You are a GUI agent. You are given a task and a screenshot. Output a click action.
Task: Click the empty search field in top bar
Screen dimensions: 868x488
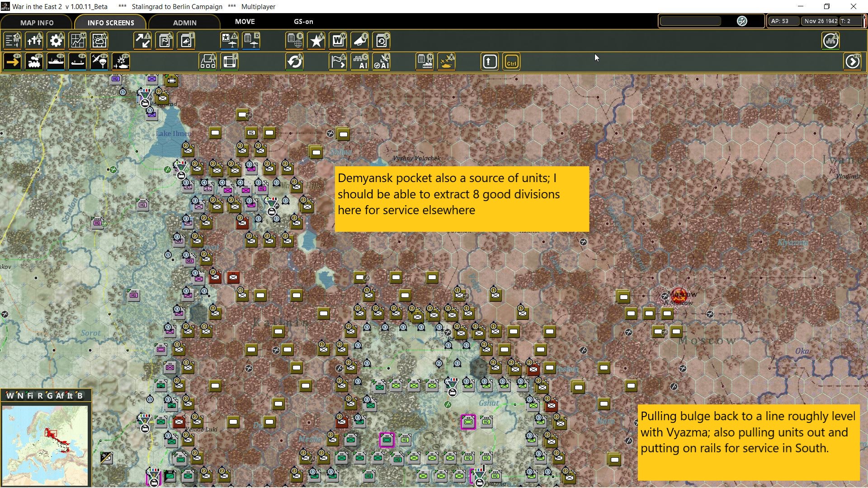[690, 21]
